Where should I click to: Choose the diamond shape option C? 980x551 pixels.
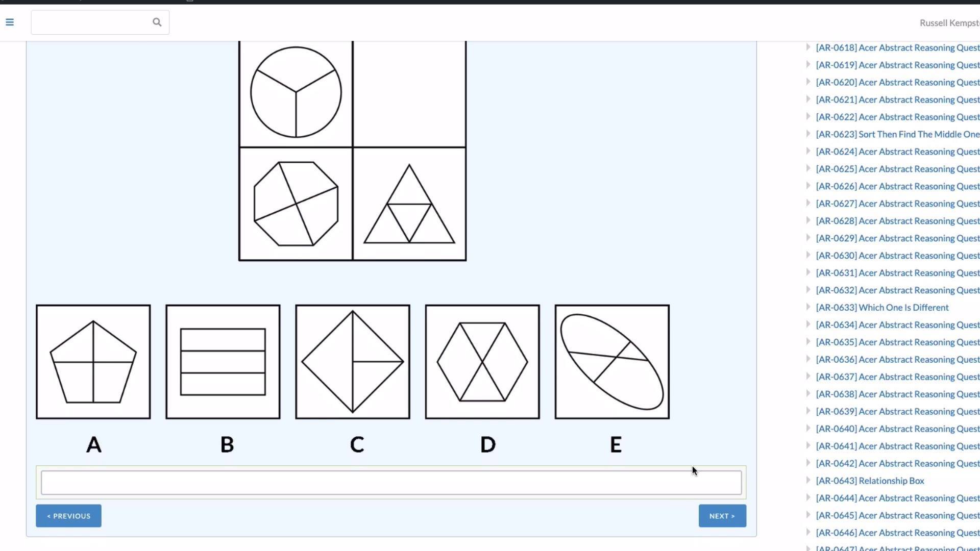pyautogui.click(x=353, y=362)
